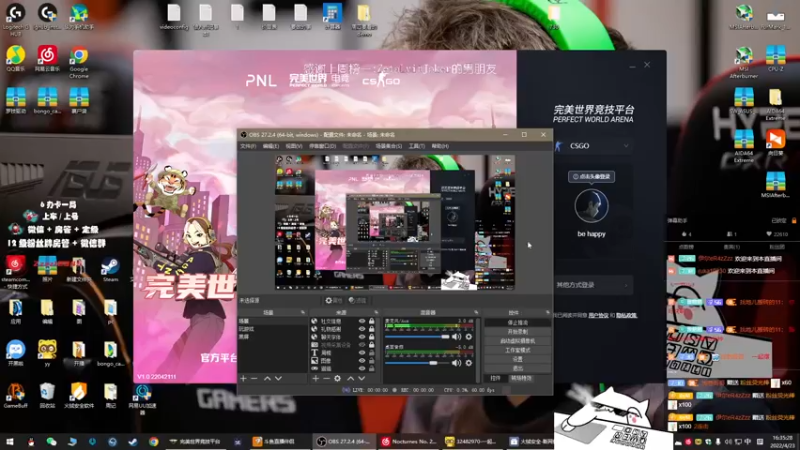Viewport: 800px width, 450px height.
Task: Toggle the lock on the text source row
Action: coord(371,353)
